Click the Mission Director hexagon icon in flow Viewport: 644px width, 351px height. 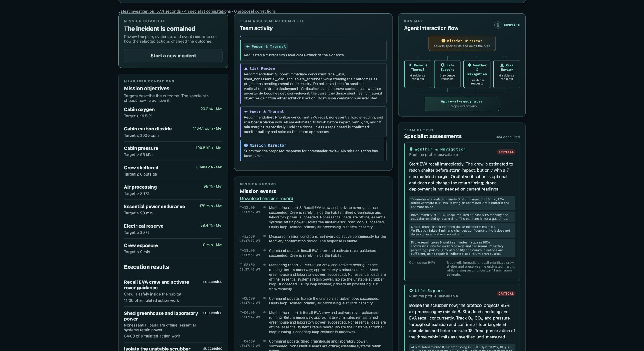point(443,41)
